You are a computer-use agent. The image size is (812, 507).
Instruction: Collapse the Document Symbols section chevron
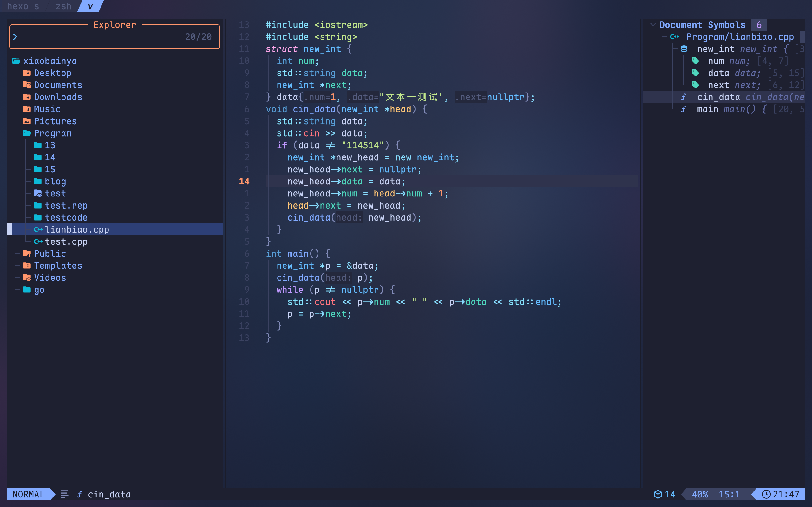[x=653, y=25]
